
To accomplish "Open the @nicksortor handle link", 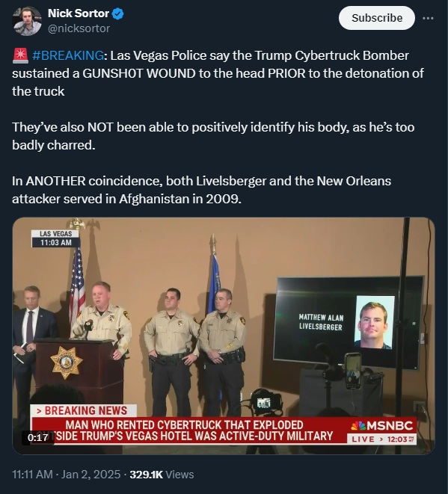I will coord(79,28).
